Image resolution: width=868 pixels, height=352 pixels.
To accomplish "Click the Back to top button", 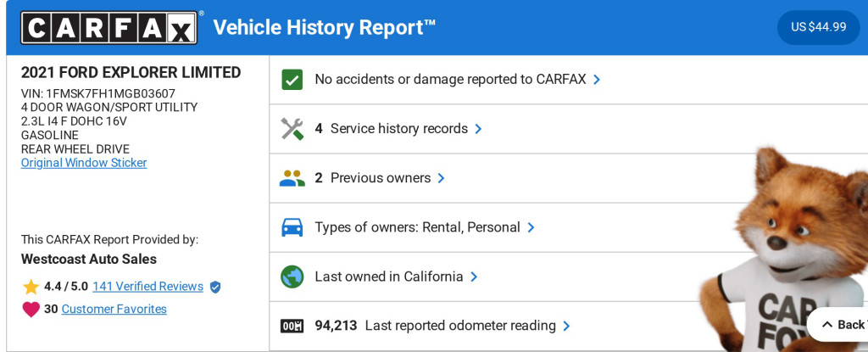I will [x=843, y=325].
